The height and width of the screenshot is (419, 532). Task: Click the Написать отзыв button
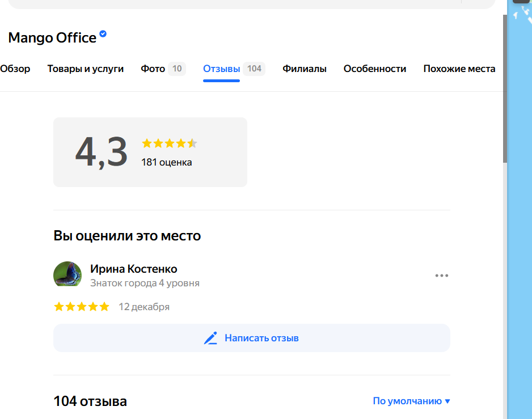tap(252, 338)
